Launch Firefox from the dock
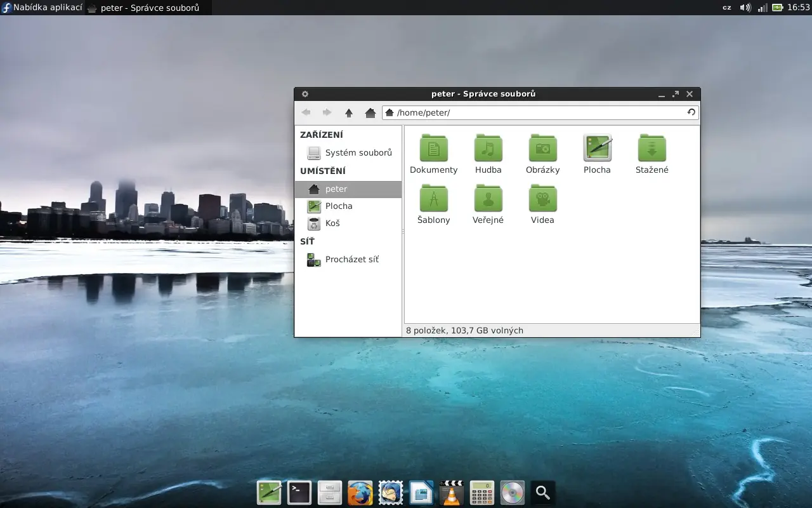812x508 pixels. (360, 492)
